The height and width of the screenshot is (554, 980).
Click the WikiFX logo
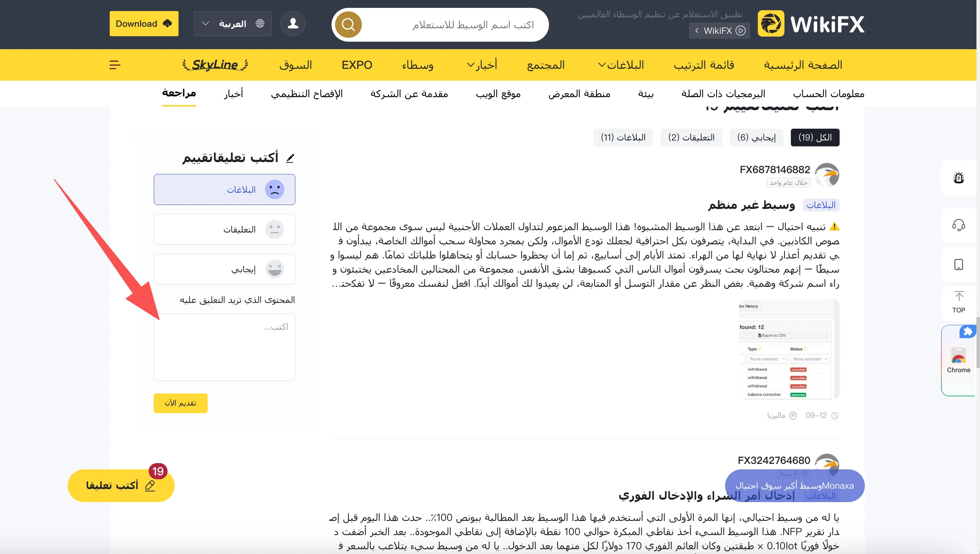pyautogui.click(x=811, y=24)
